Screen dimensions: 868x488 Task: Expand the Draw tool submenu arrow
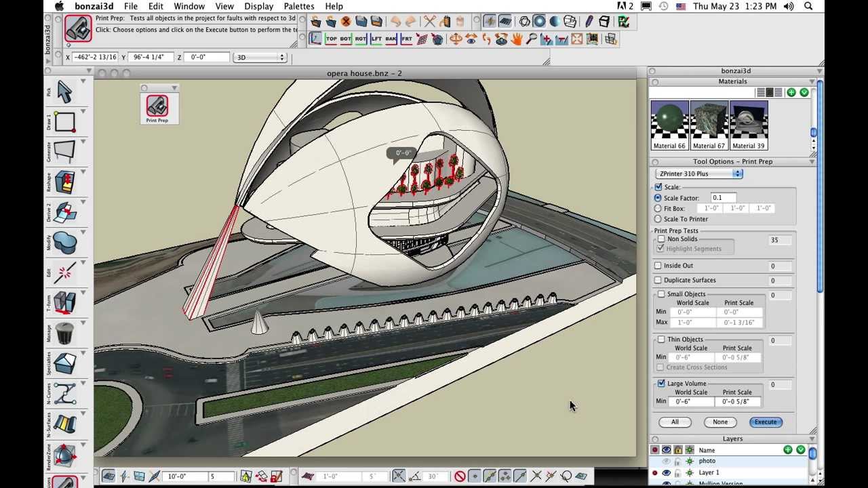click(x=83, y=113)
